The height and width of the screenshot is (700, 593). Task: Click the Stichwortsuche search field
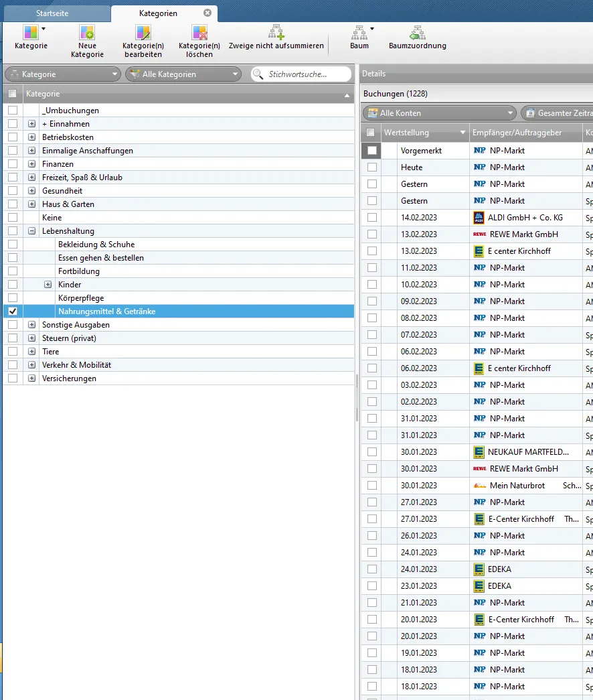[307, 74]
